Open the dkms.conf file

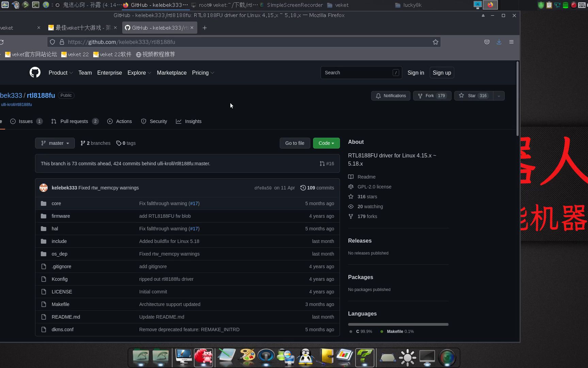(x=62, y=329)
